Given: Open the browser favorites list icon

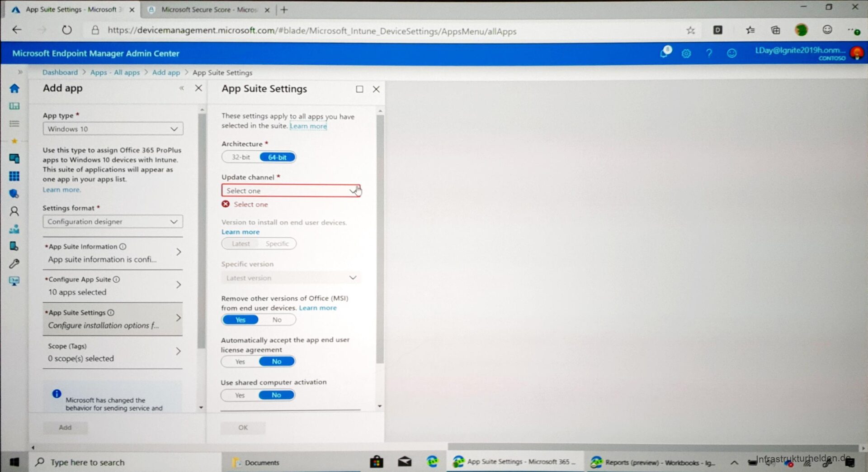Looking at the screenshot, I should click(x=750, y=30).
